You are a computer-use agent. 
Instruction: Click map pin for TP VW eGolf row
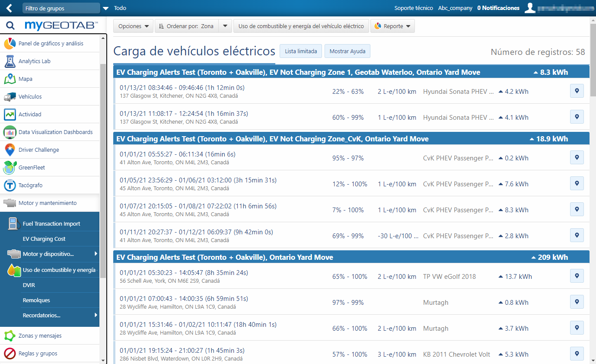[x=577, y=276]
